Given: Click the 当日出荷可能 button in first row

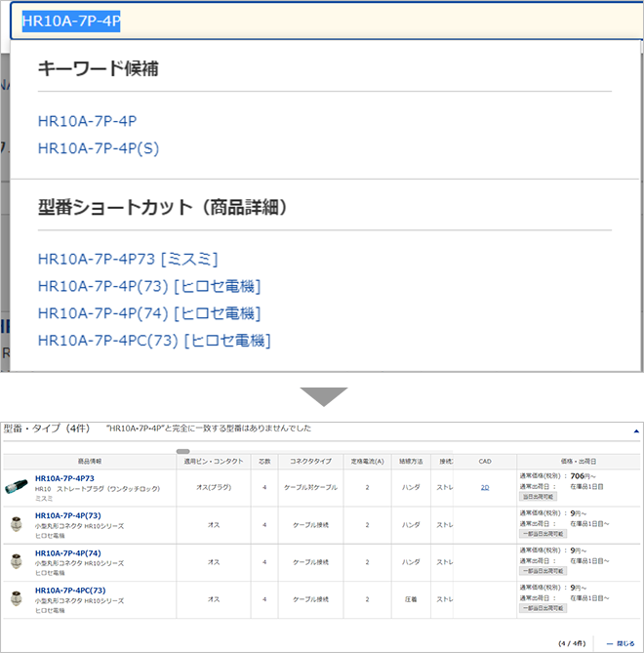Looking at the screenshot, I should tap(541, 497).
